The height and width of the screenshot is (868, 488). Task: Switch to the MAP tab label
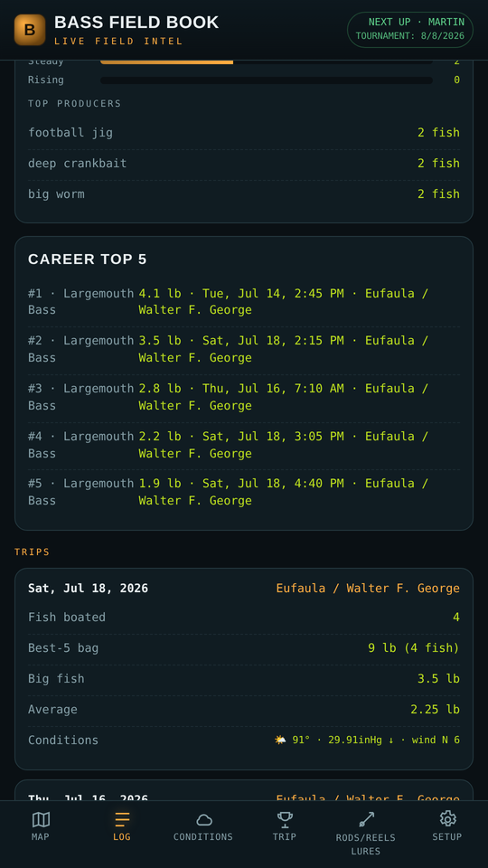point(41,836)
